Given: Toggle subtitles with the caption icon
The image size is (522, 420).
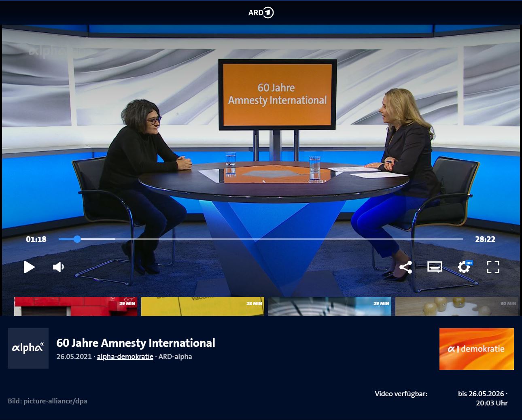Looking at the screenshot, I should coord(435,267).
